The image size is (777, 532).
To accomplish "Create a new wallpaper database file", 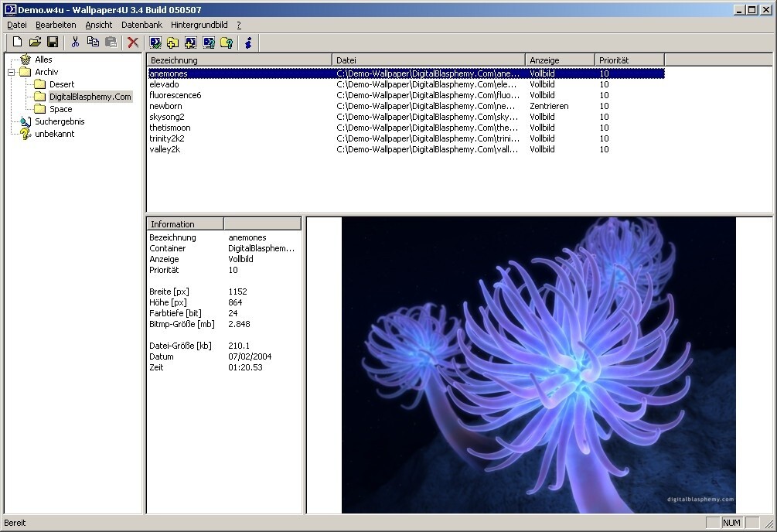I will point(17,43).
